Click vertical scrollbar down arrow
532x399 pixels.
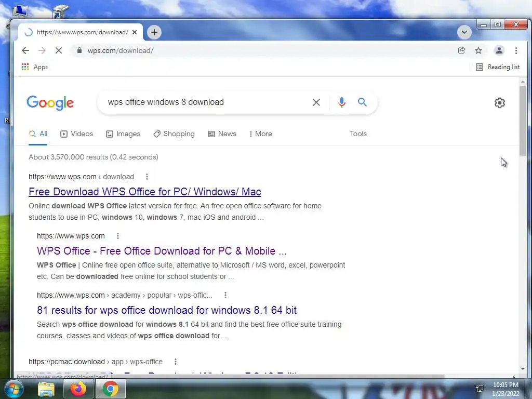(523, 369)
